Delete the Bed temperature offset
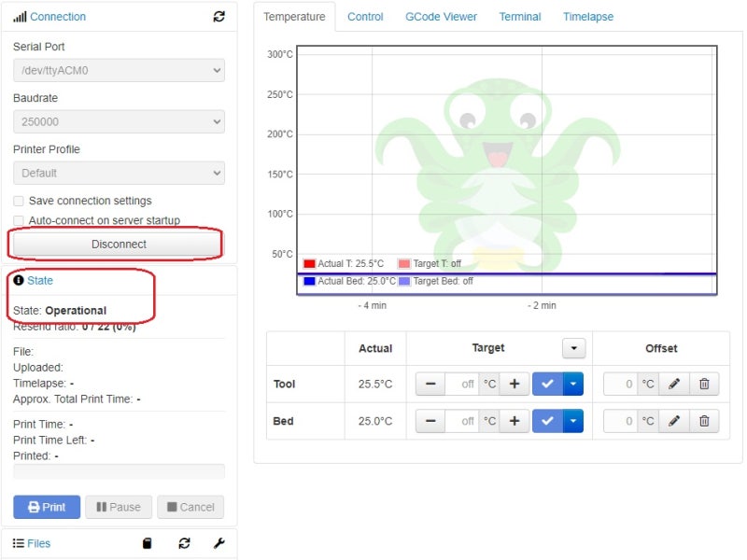The image size is (747, 560). coord(706,421)
